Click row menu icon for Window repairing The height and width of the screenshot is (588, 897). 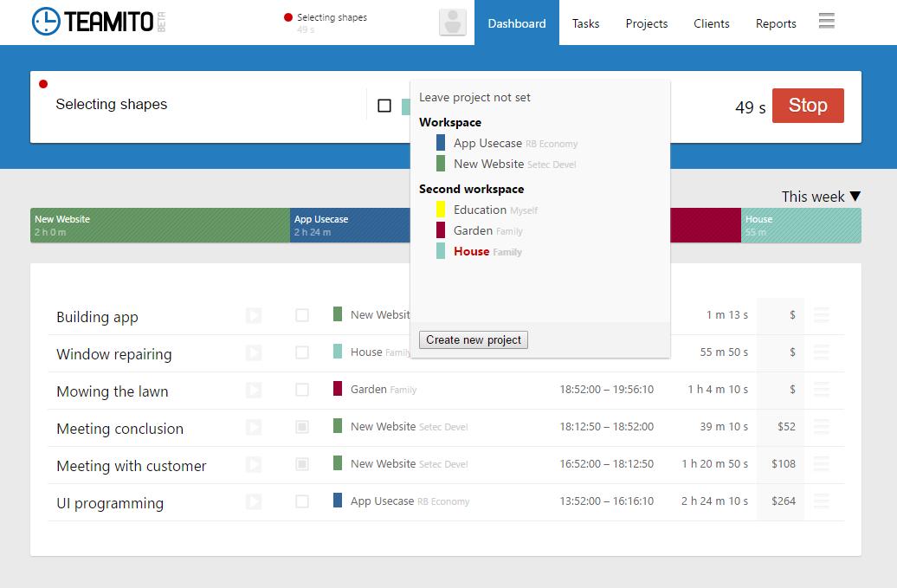pyautogui.click(x=822, y=352)
